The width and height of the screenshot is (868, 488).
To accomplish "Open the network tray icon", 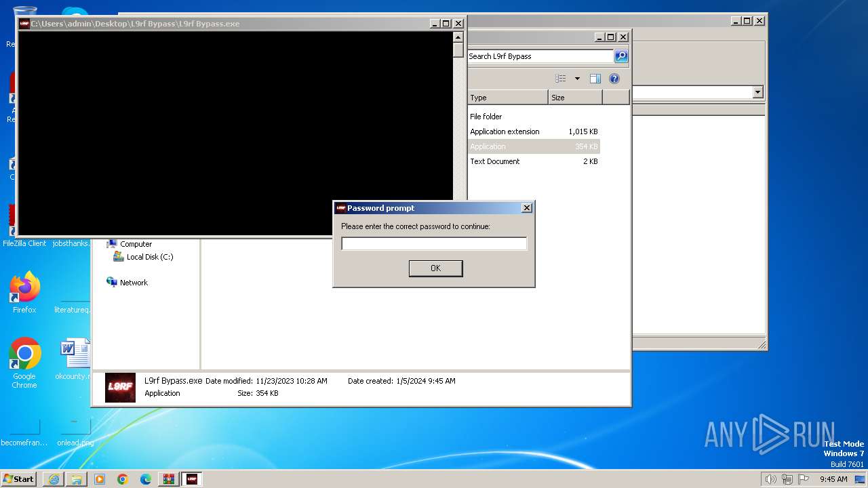I will [787, 479].
